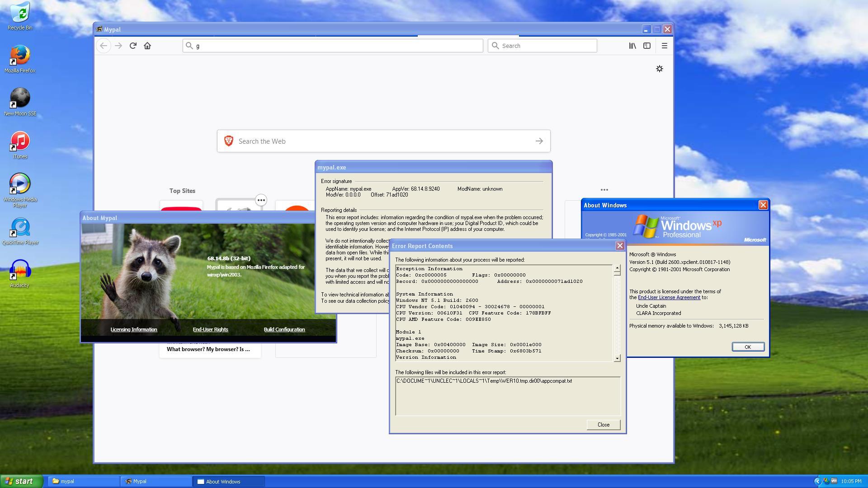Select About Windows in the taskbar
The width and height of the screenshot is (868, 488).
click(x=229, y=481)
